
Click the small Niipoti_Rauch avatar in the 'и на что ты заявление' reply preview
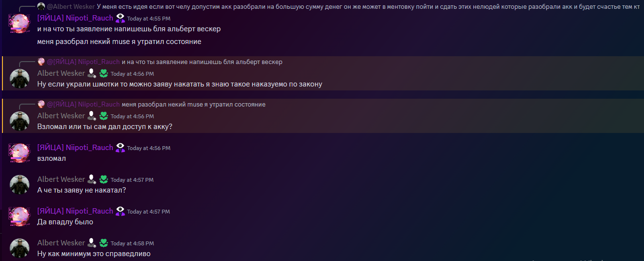tap(41, 62)
